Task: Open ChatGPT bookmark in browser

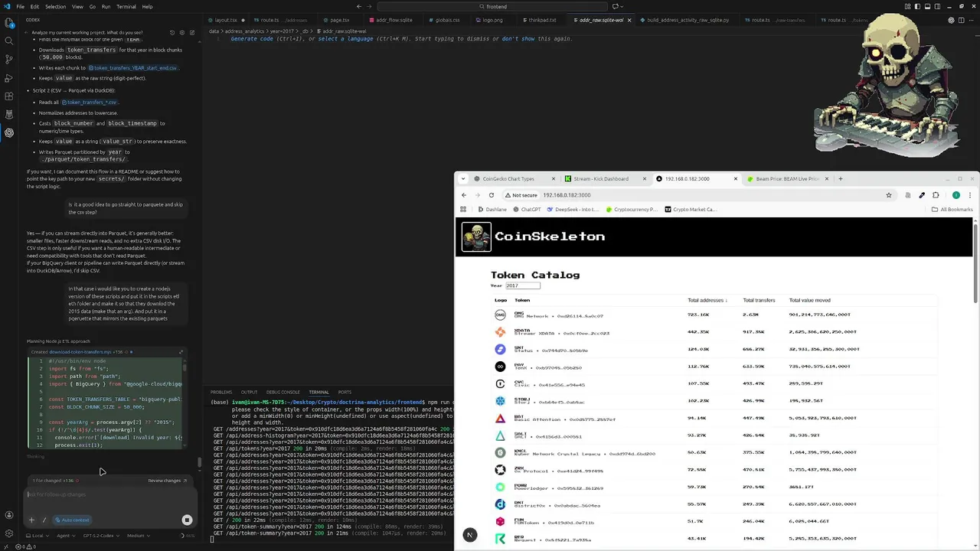Action: pos(526,209)
